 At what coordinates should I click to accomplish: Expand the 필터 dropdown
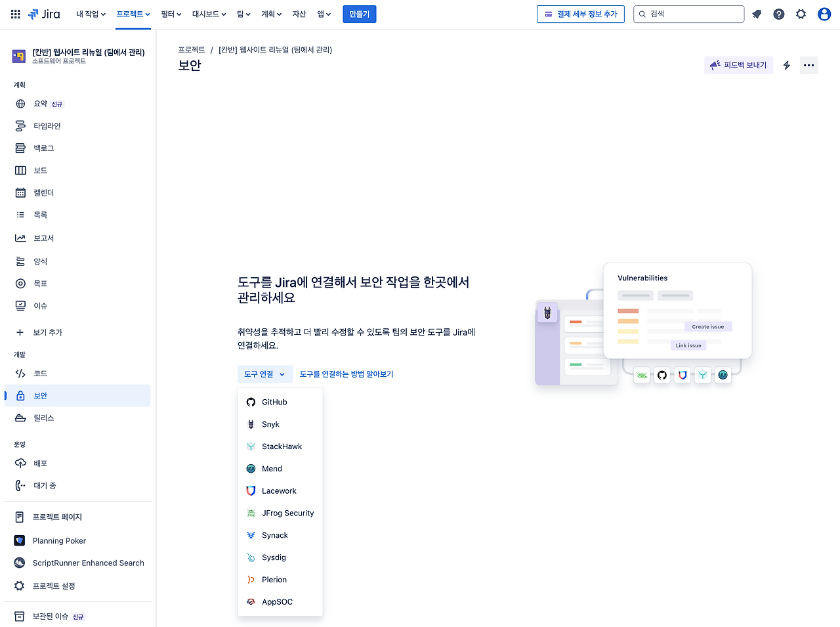click(x=171, y=14)
